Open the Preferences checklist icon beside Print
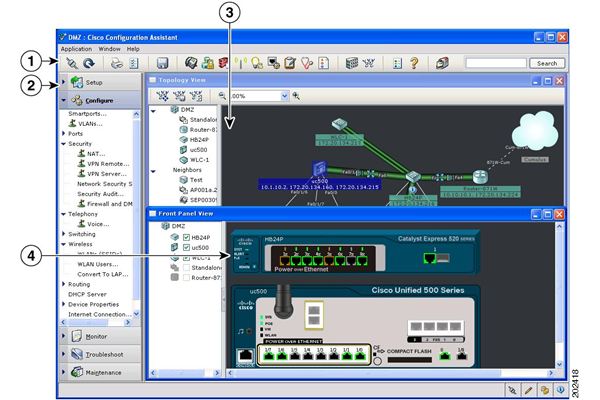Image resolution: width=600 pixels, height=400 pixels. point(134,63)
